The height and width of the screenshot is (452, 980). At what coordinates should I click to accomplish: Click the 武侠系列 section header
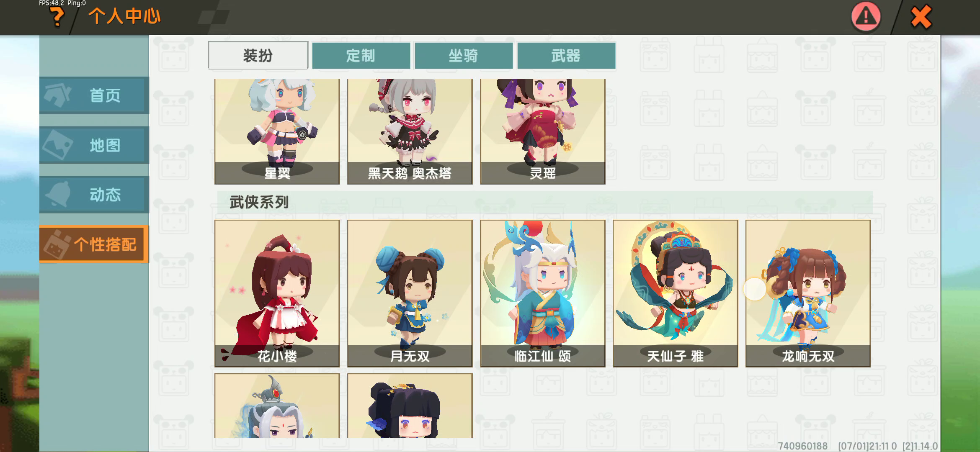pos(259,202)
